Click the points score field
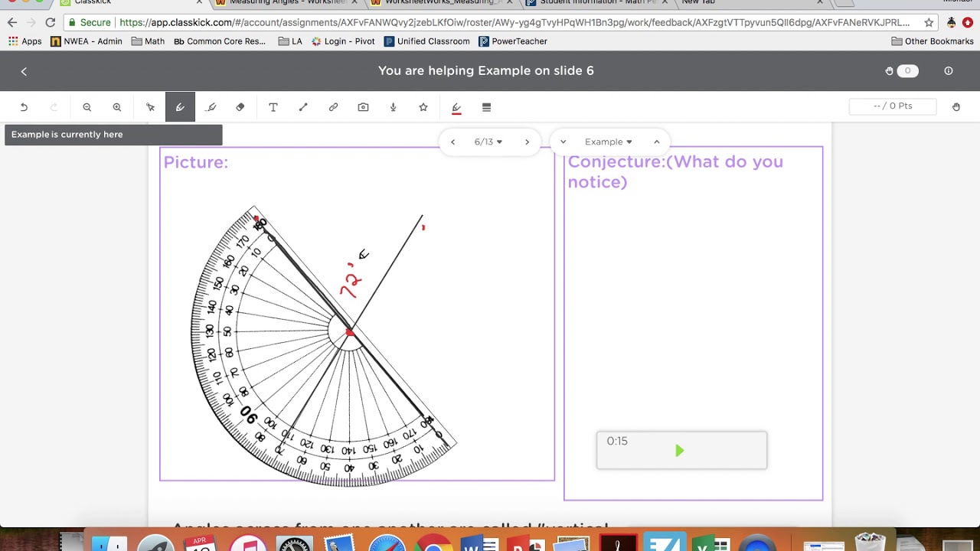This screenshot has height=551, width=980. coord(893,106)
